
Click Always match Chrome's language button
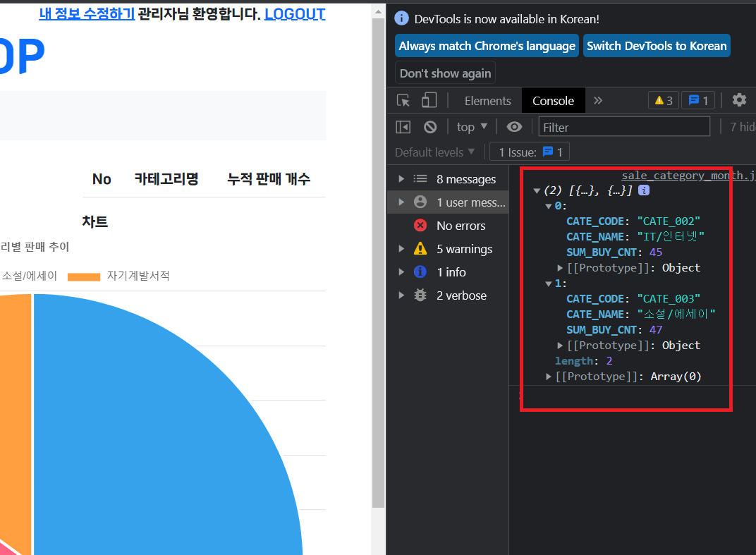pos(487,46)
